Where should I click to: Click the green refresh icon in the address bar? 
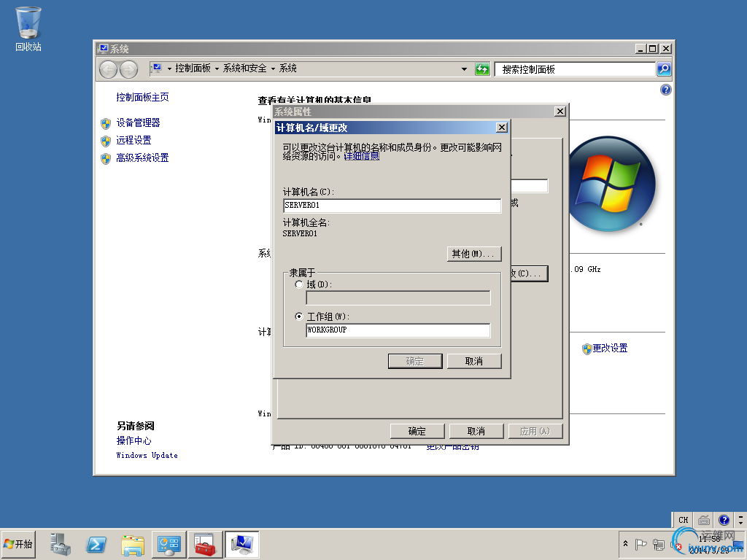coord(482,69)
